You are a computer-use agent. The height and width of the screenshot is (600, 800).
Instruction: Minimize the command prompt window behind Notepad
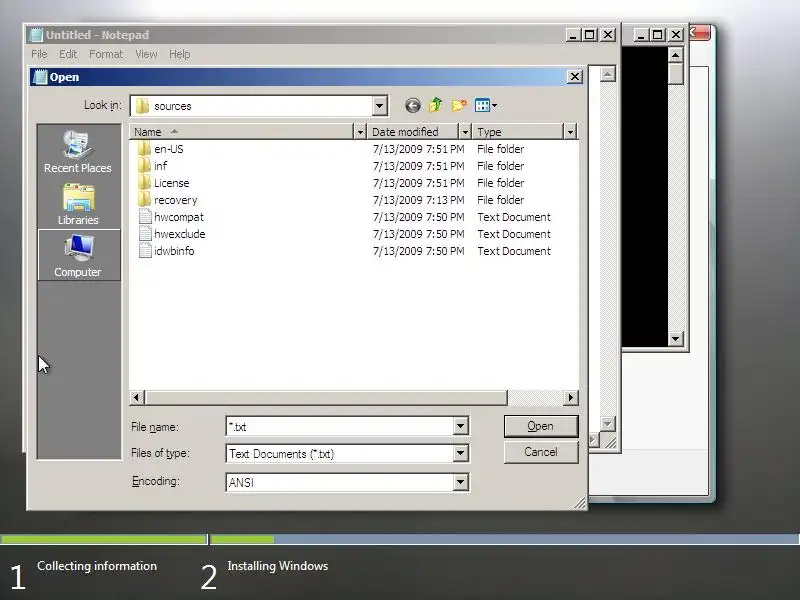tap(641, 35)
